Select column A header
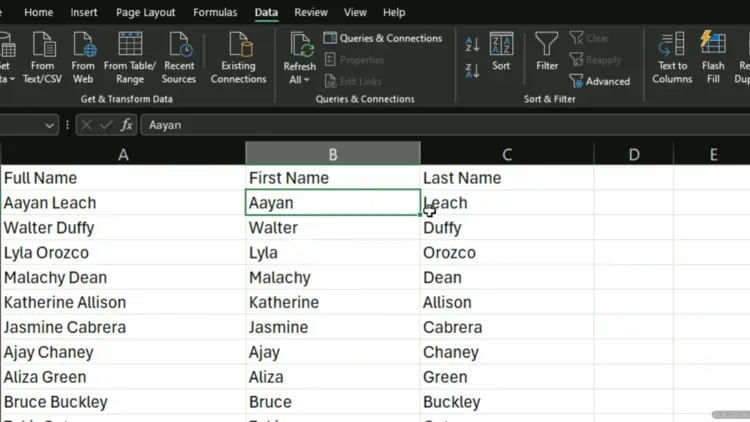Image resolution: width=750 pixels, height=422 pixels. (123, 154)
